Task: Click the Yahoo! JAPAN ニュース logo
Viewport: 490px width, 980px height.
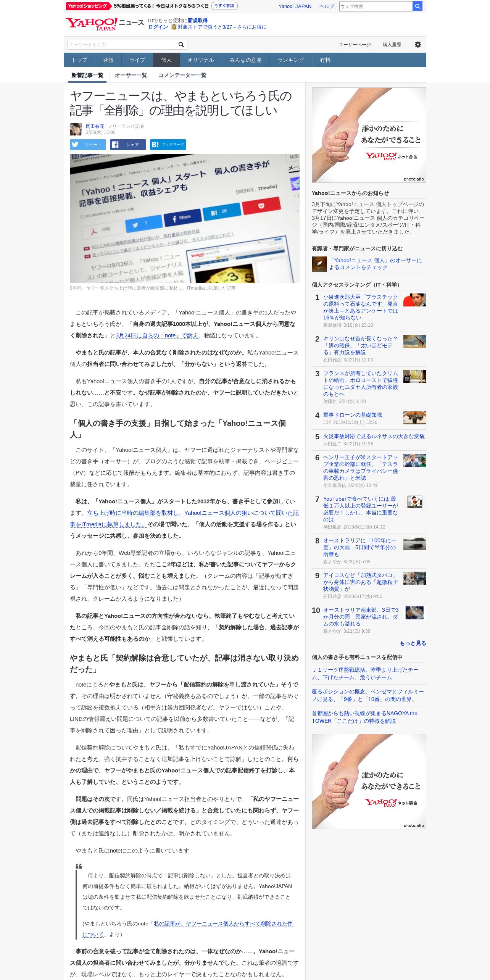Action: click(x=105, y=24)
